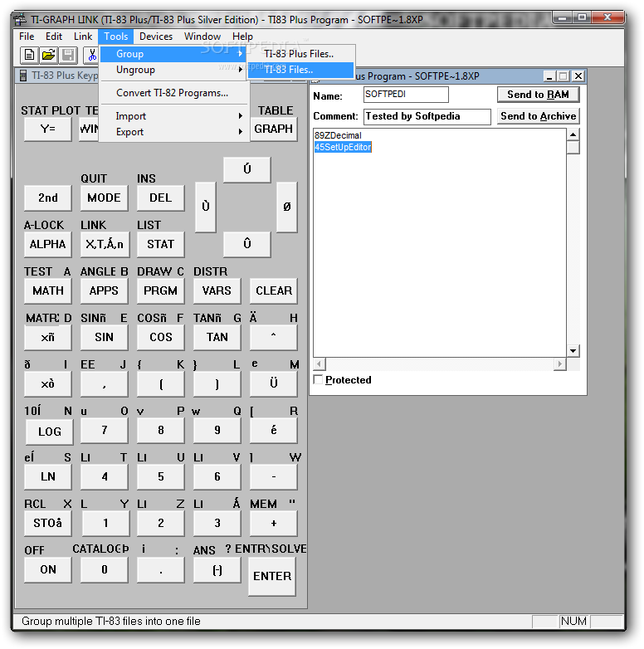Choose Convert TI-82 Programs
The image size is (644, 649).
click(173, 93)
